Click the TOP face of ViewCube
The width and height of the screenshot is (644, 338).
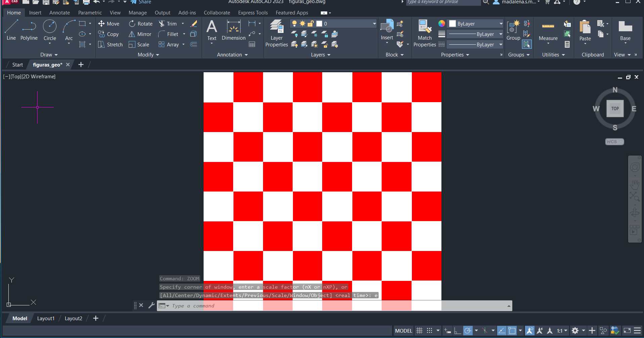pyautogui.click(x=615, y=109)
